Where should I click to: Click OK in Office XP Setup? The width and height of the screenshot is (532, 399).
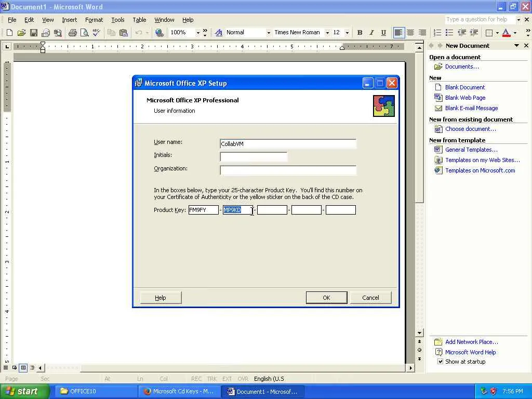point(326,298)
